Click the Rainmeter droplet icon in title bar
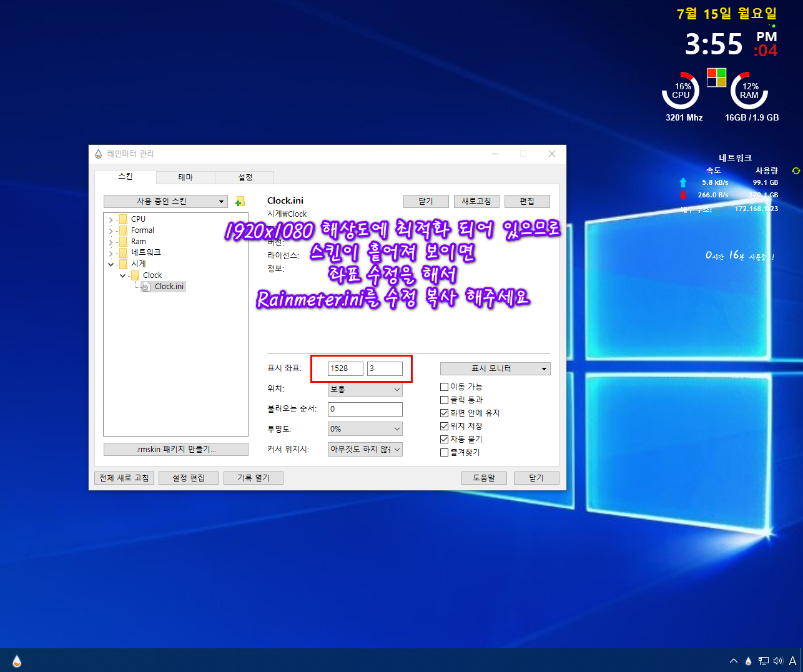Viewport: 803px width, 672px height. 98,154
